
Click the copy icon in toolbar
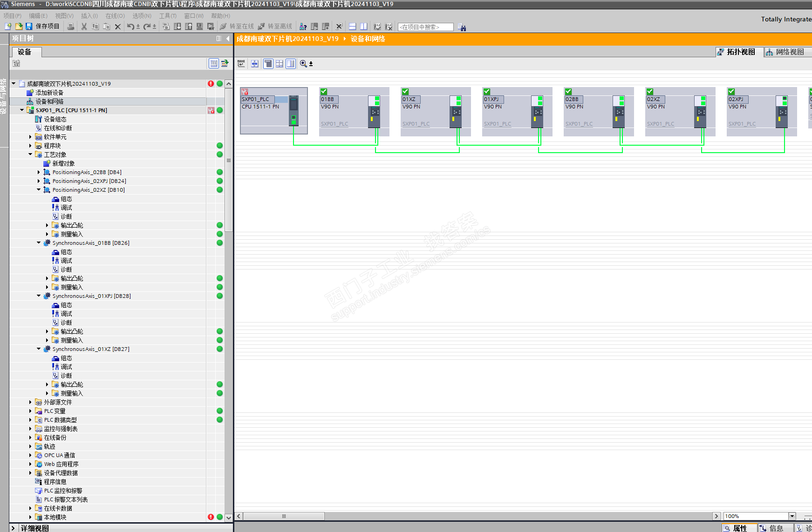(95, 27)
